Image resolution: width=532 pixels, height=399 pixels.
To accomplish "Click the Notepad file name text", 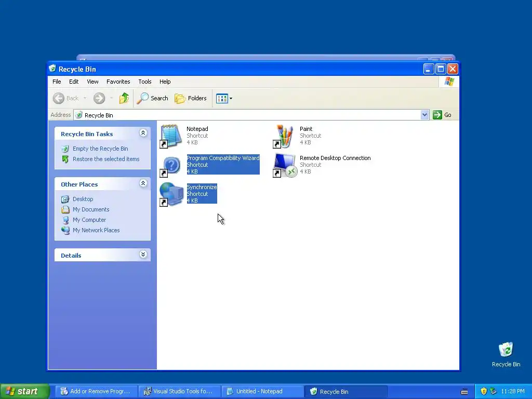I will pos(197,129).
